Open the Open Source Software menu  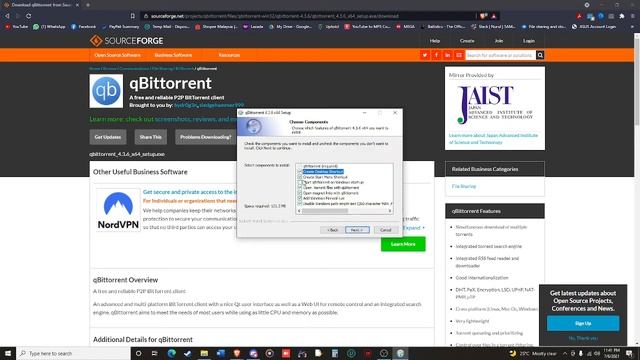point(118,55)
